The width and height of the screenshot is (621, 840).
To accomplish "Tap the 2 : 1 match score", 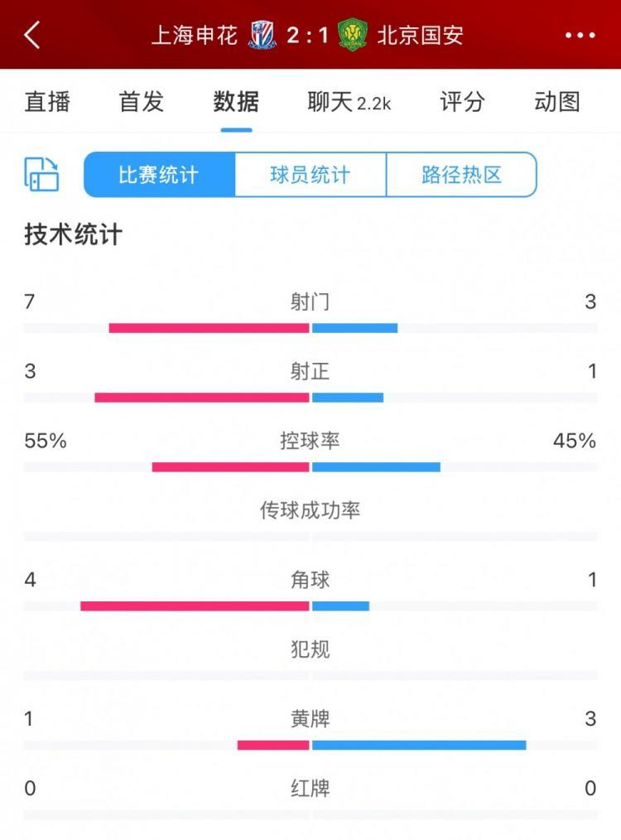I will click(307, 35).
